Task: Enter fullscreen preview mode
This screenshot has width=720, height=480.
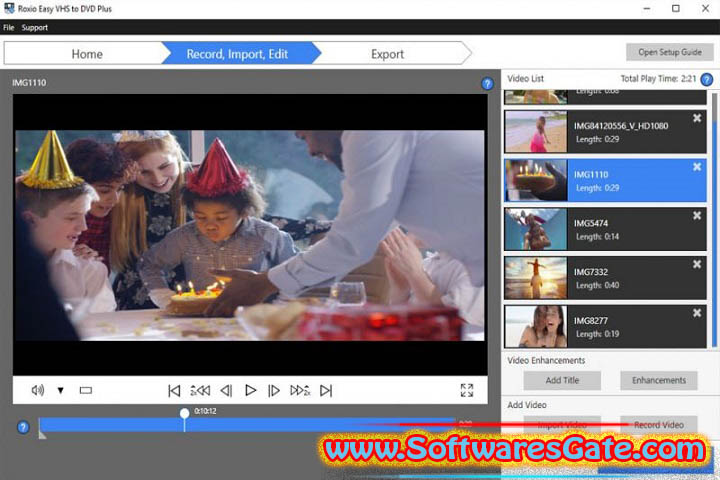Action: point(467,390)
